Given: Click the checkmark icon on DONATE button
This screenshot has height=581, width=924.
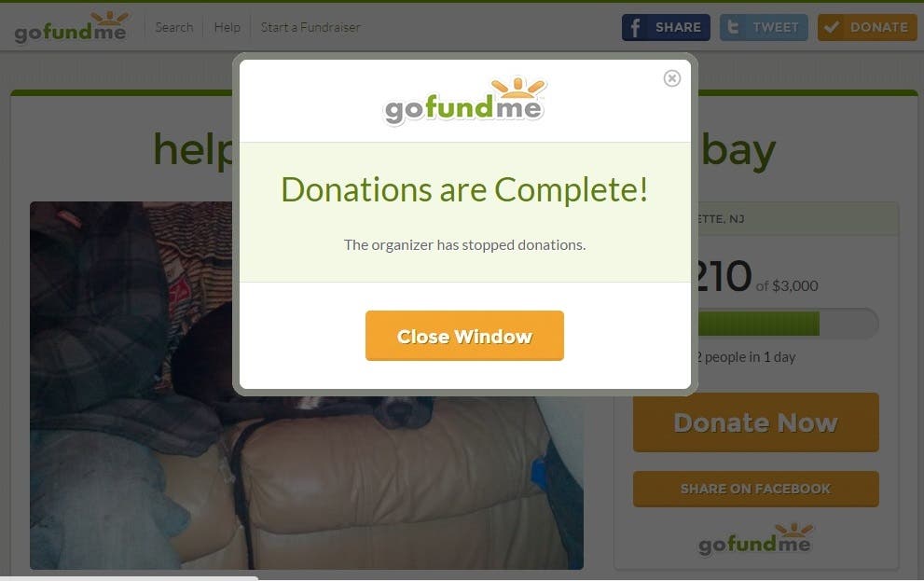Looking at the screenshot, I should 832,28.
